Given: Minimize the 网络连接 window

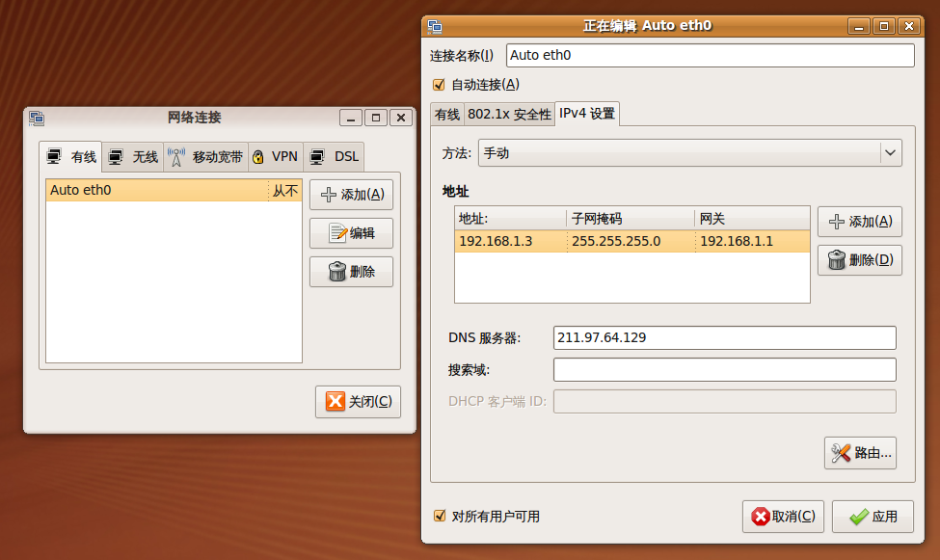Looking at the screenshot, I should click(351, 118).
